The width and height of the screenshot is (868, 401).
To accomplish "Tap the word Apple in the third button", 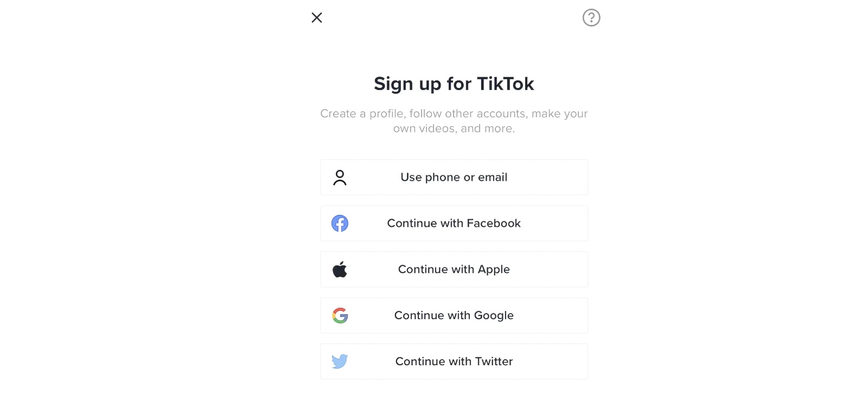I will coord(494,270).
